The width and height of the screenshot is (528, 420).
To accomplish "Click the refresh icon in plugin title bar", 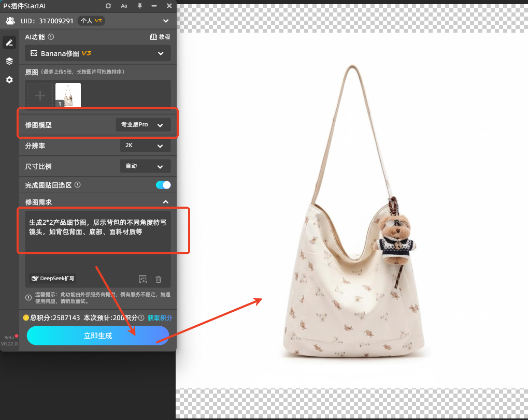I will coord(108,6).
